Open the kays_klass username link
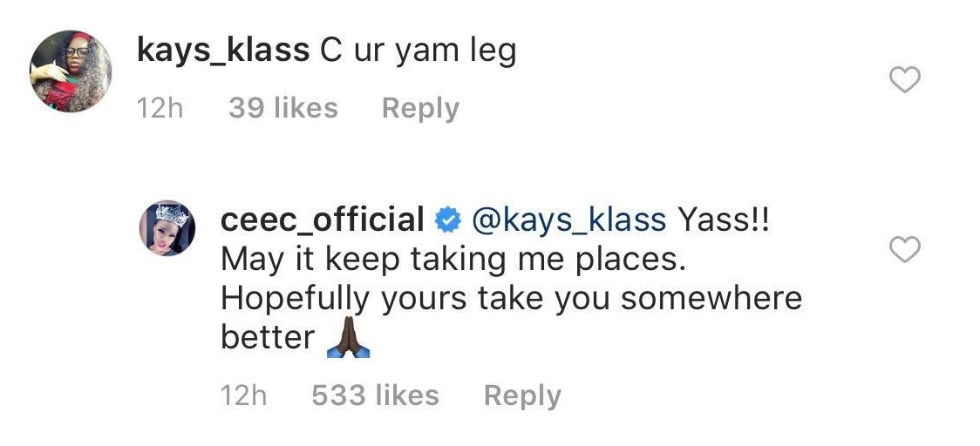 [x=223, y=51]
